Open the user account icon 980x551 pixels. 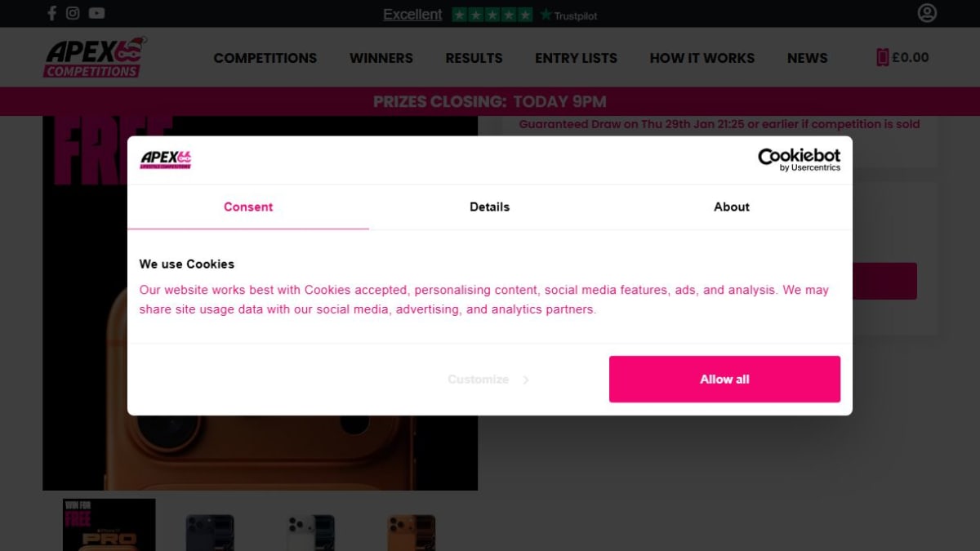(927, 13)
